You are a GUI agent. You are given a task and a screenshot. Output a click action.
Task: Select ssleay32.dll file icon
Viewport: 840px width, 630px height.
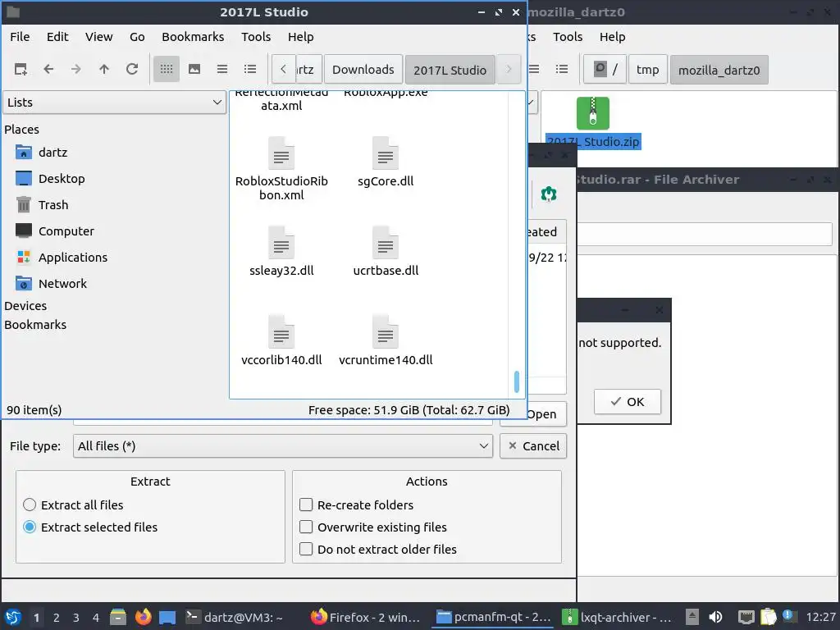click(281, 243)
